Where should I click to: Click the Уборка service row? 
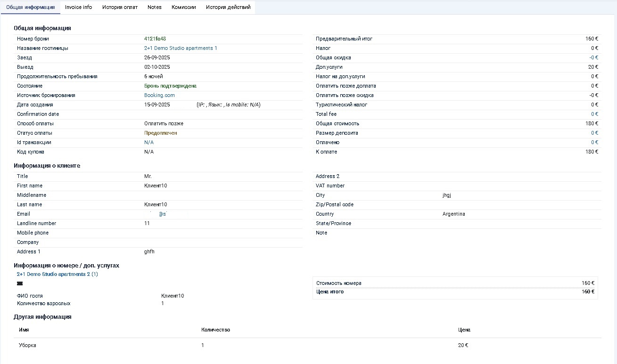coord(27,346)
